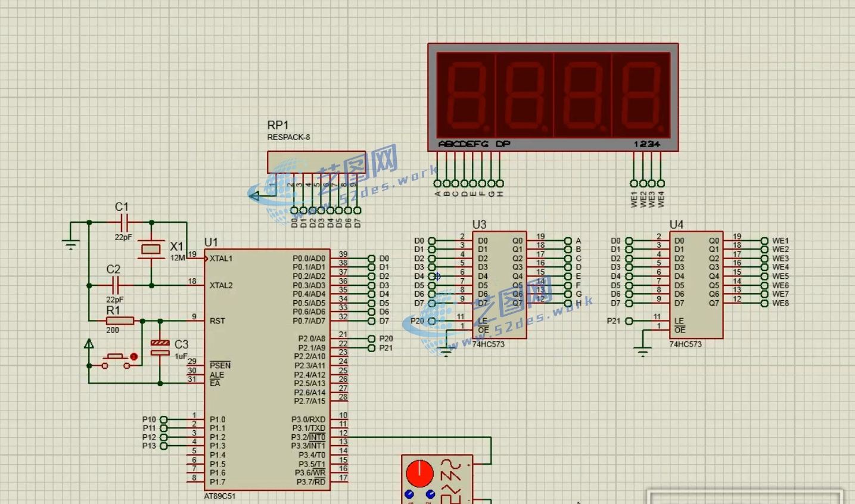Click the RST pin label on U1
This screenshot has width=855, height=504.
point(217,321)
